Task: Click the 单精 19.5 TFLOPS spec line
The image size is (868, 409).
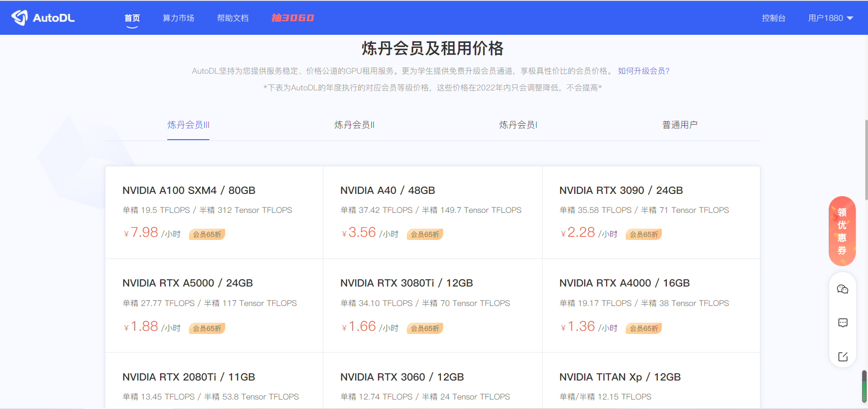Action: coord(208,210)
